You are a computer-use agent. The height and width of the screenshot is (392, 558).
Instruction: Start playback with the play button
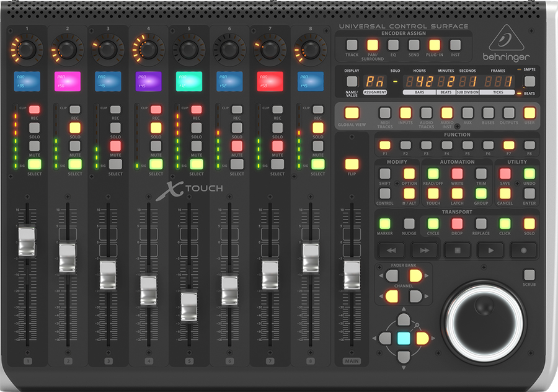coord(490,251)
